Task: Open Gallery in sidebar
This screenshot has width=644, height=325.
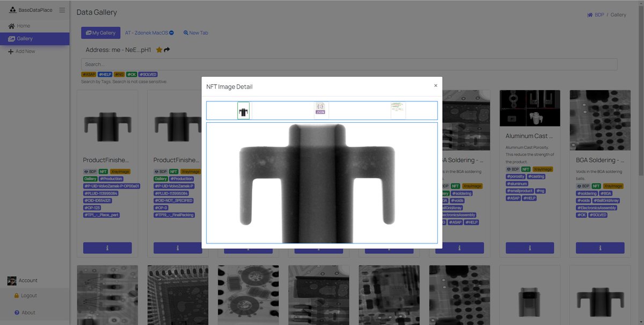Action: [x=34, y=39]
